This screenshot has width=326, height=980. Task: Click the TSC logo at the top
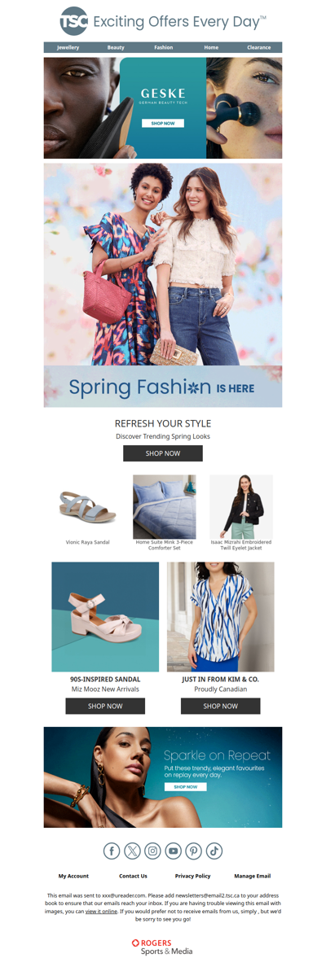coord(74,21)
